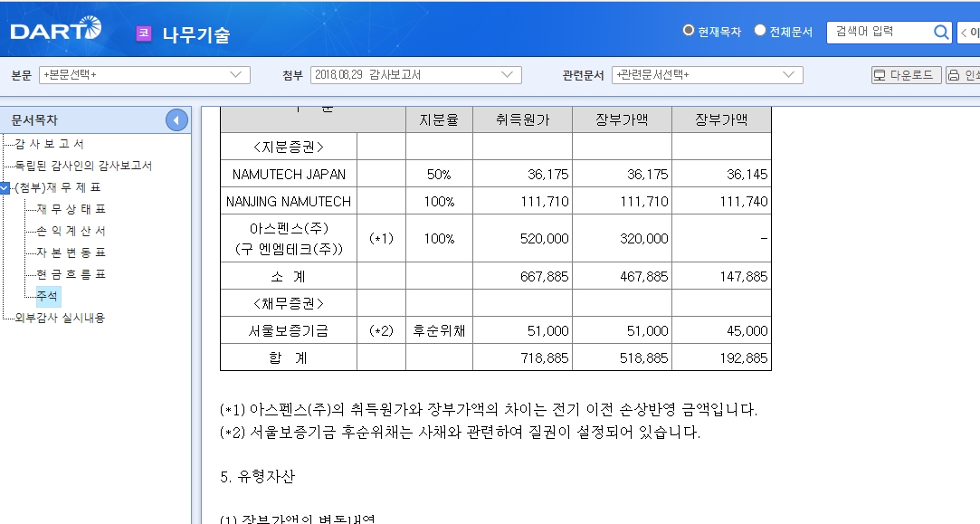Viewport: 980px width, 524px height.
Task: Click the purple 코 KOSDAQ badge icon
Action: 144,33
